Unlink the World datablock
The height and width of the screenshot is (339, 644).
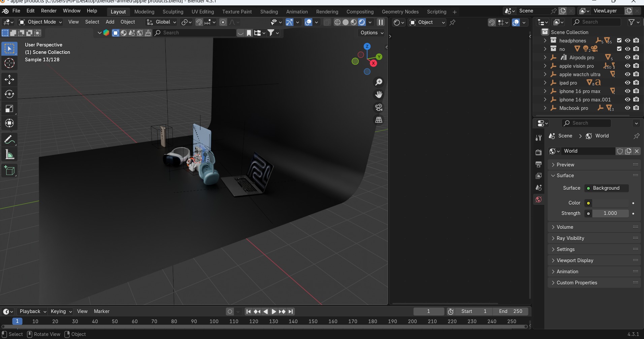click(637, 151)
